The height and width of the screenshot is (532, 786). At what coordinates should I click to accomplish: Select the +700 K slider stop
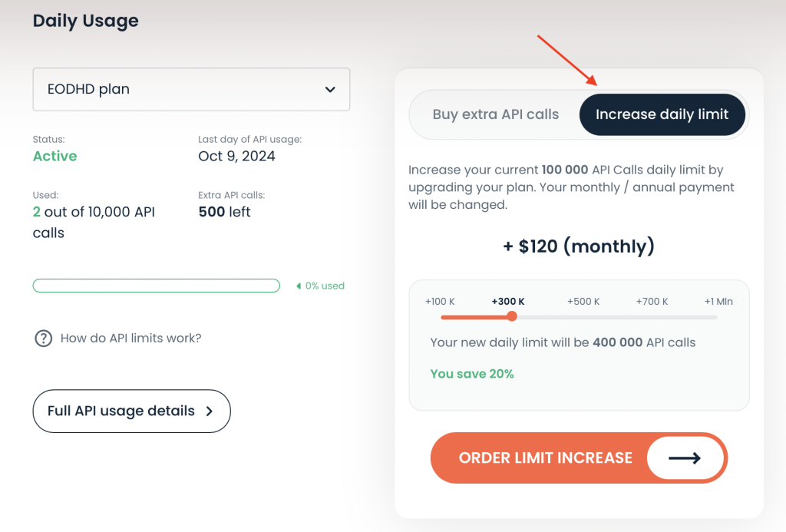(x=652, y=316)
